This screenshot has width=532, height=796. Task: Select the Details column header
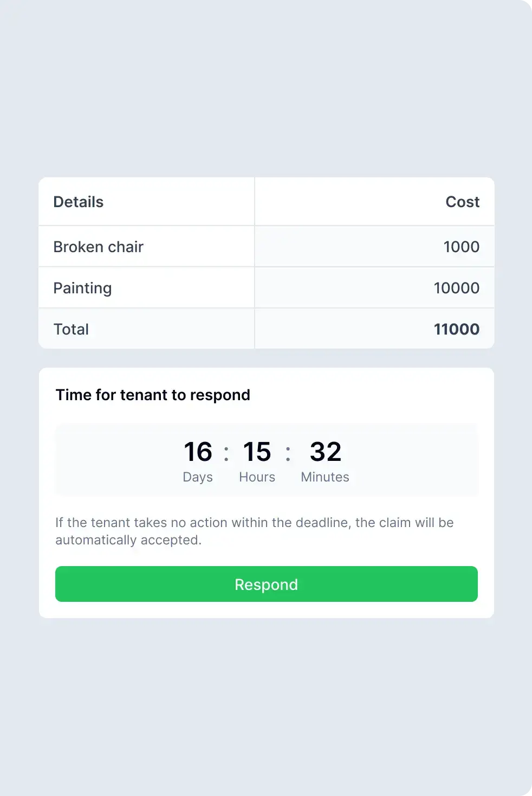(x=79, y=202)
